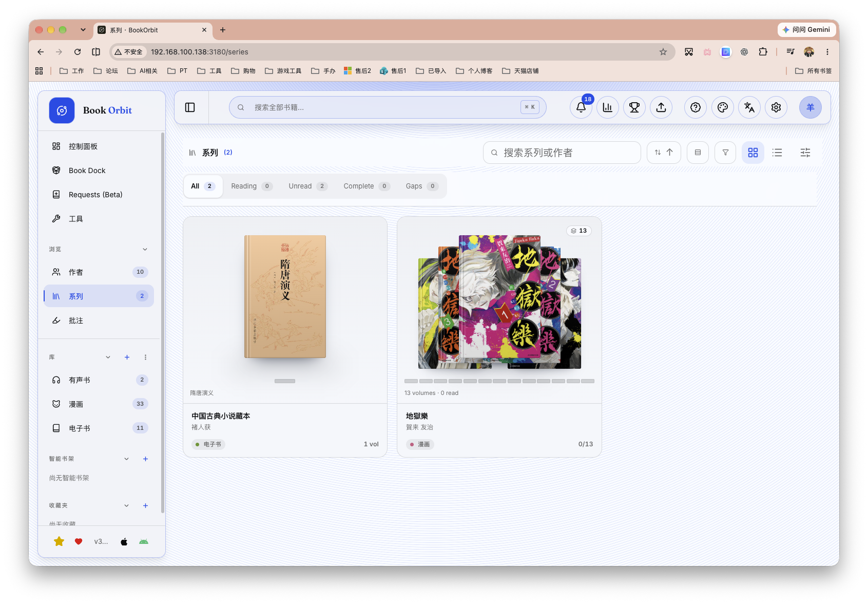This screenshot has height=604, width=868.
Task: Add a new collection plus
Action: [145, 505]
